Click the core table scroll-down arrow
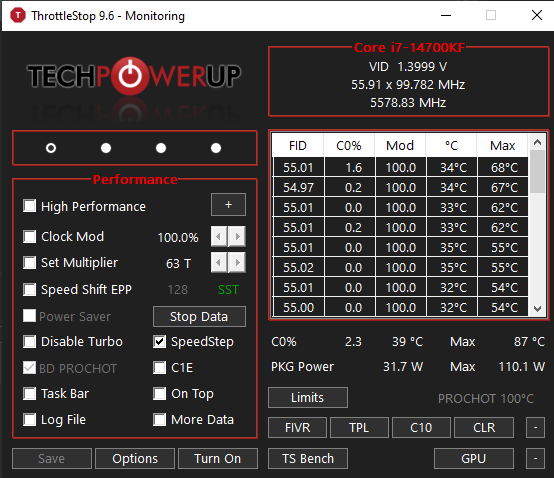This screenshot has height=478, width=554. [537, 308]
